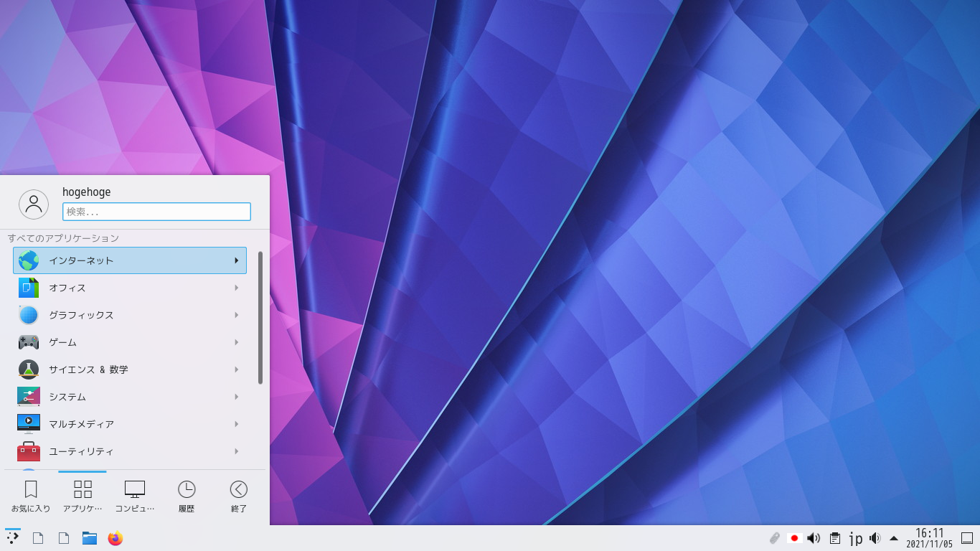
Task: Click the jp keyboard layout indicator
Action: [x=855, y=538]
